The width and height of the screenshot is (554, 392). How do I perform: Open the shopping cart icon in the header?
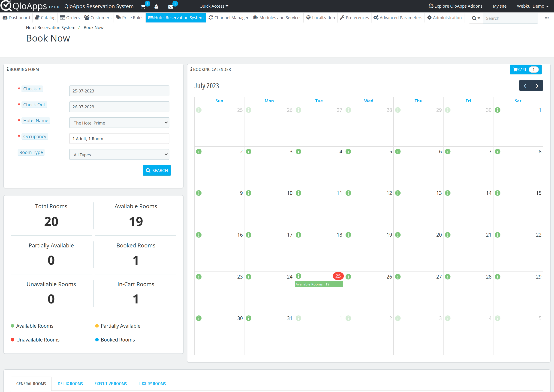[x=143, y=6]
